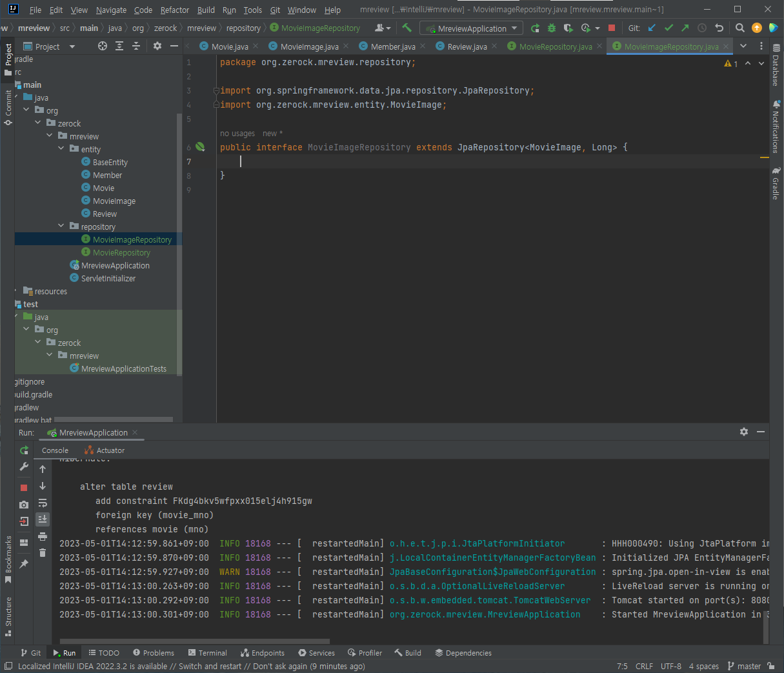Toggle the Structure tool window stripe
This screenshot has height=673, width=784.
click(x=8, y=616)
